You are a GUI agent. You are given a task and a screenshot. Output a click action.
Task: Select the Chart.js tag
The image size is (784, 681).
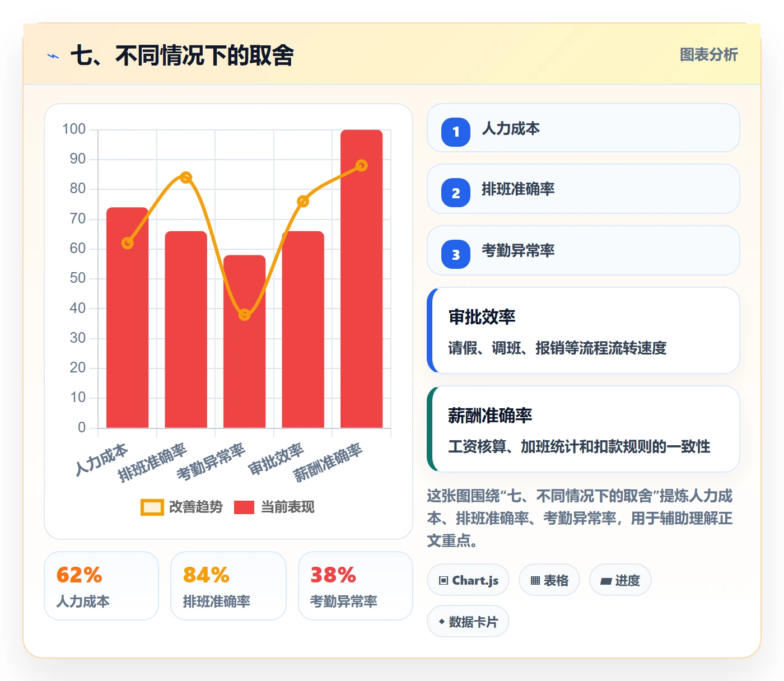point(468,580)
